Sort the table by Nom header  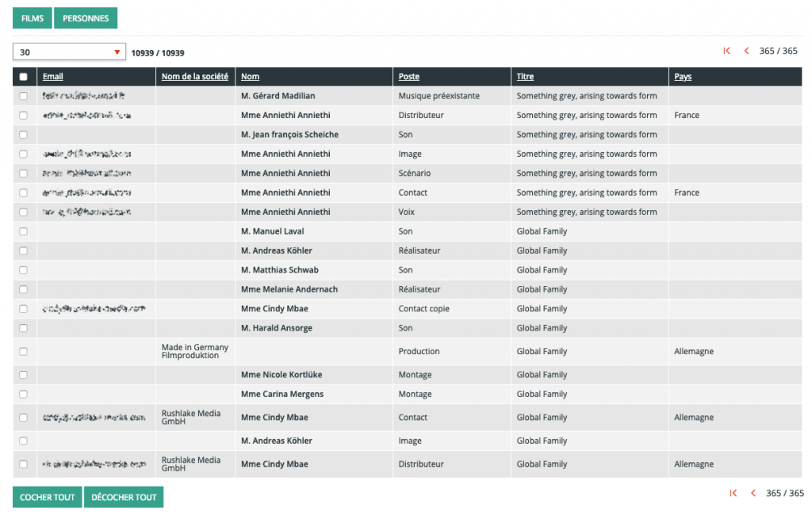(250, 77)
